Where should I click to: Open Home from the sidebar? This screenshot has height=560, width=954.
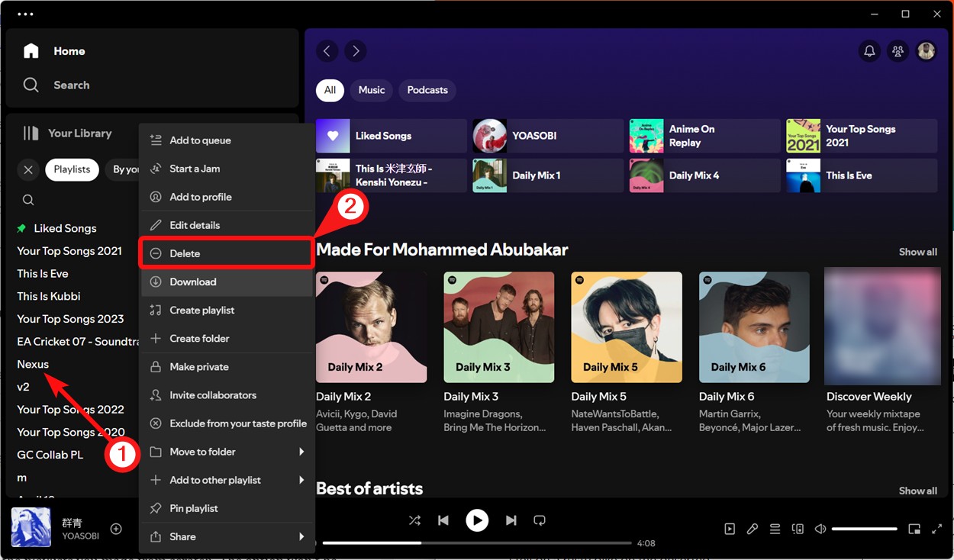pyautogui.click(x=56, y=50)
